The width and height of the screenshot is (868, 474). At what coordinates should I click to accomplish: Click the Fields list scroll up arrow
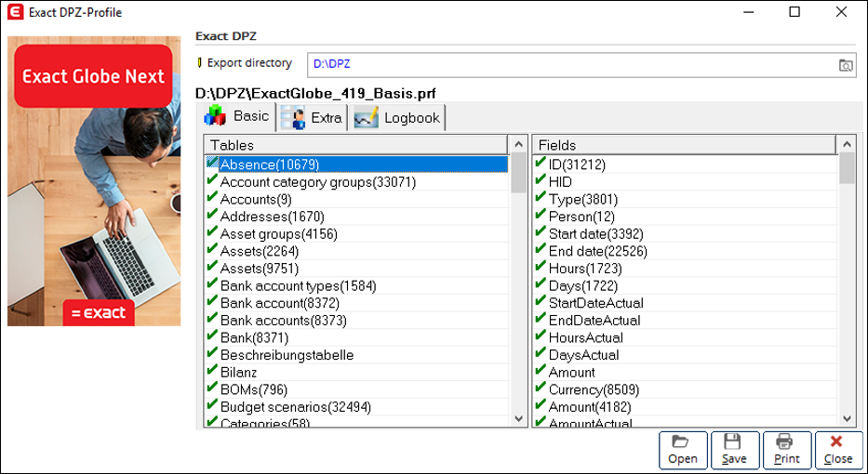[x=847, y=144]
